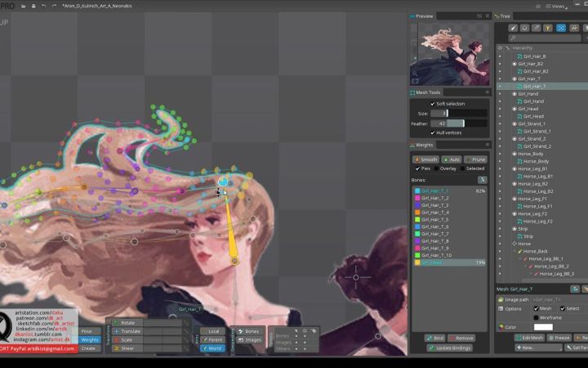Screen dimensions: 588x368
Task: Click the Preview thumbnail image
Action: point(450,55)
